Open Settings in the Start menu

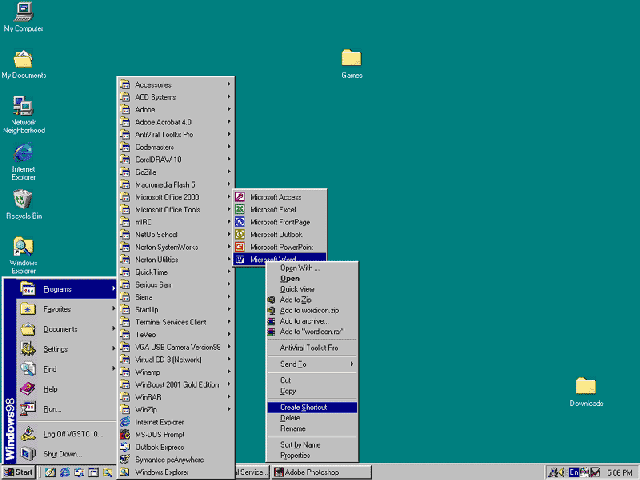coord(67,349)
